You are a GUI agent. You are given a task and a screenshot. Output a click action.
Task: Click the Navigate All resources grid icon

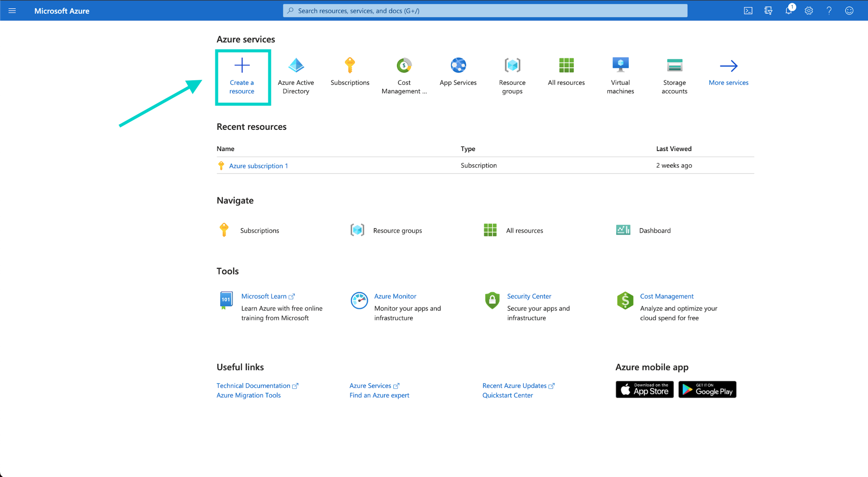490,230
